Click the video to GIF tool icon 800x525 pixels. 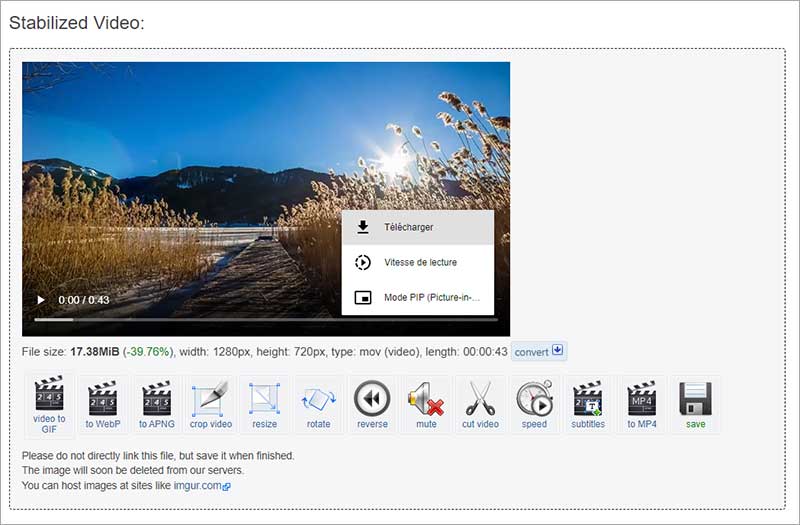[49, 405]
